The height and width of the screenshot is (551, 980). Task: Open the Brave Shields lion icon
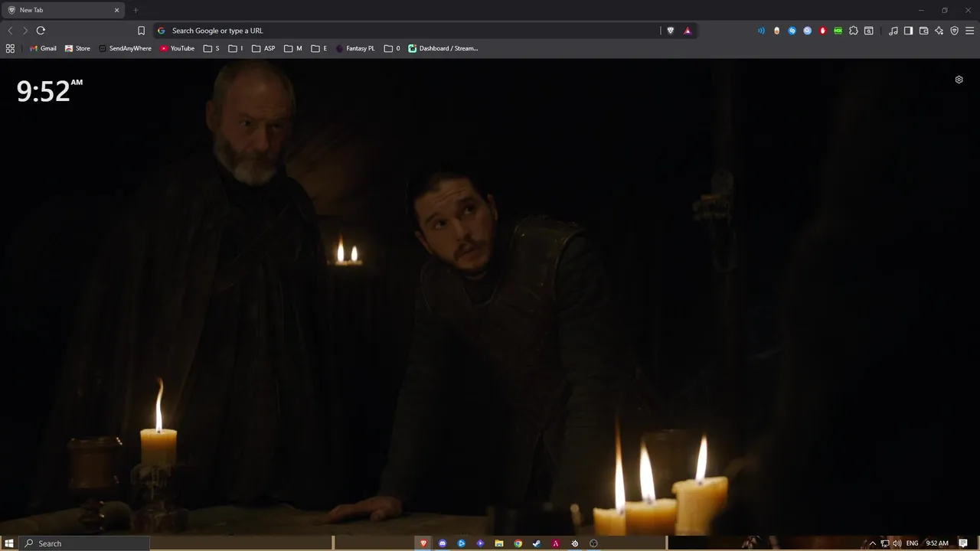(x=671, y=31)
